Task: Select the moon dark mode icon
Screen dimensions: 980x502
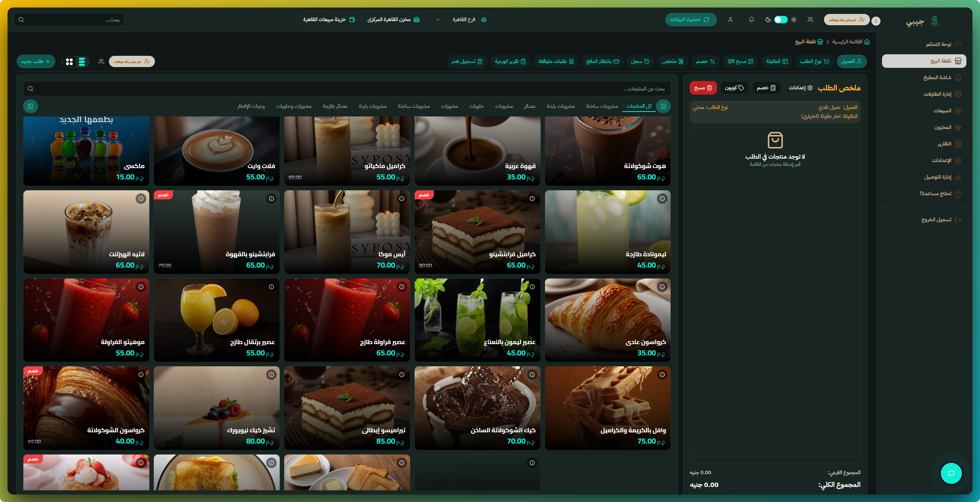Action: point(768,19)
